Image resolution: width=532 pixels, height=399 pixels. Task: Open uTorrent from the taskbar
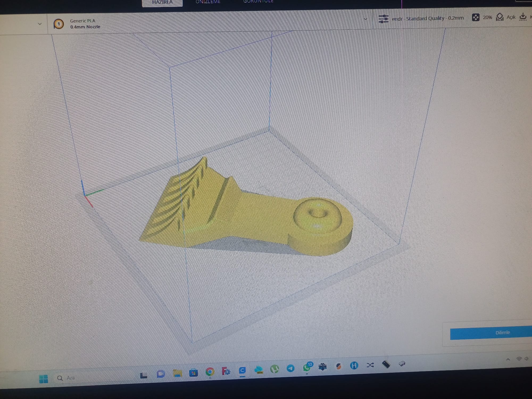pos(275,369)
